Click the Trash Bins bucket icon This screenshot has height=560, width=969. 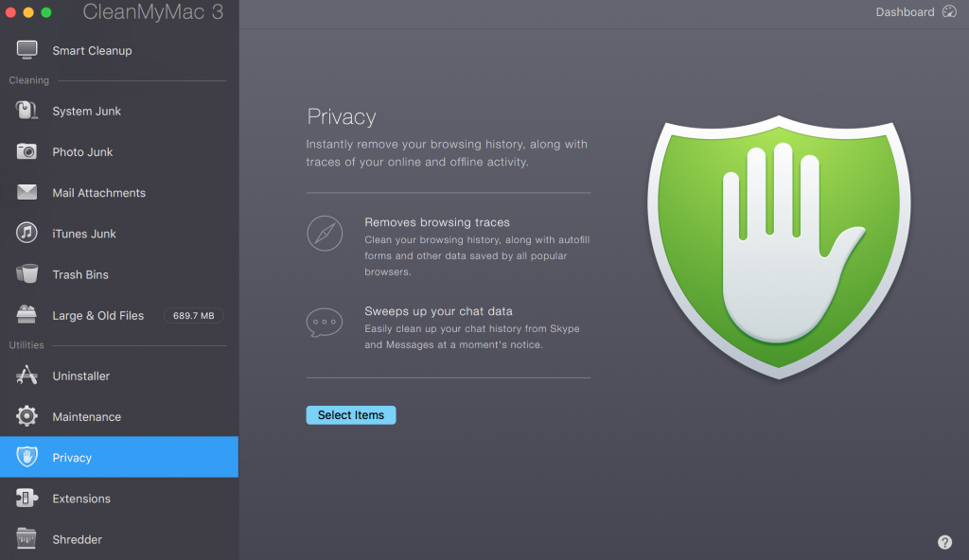click(x=26, y=273)
